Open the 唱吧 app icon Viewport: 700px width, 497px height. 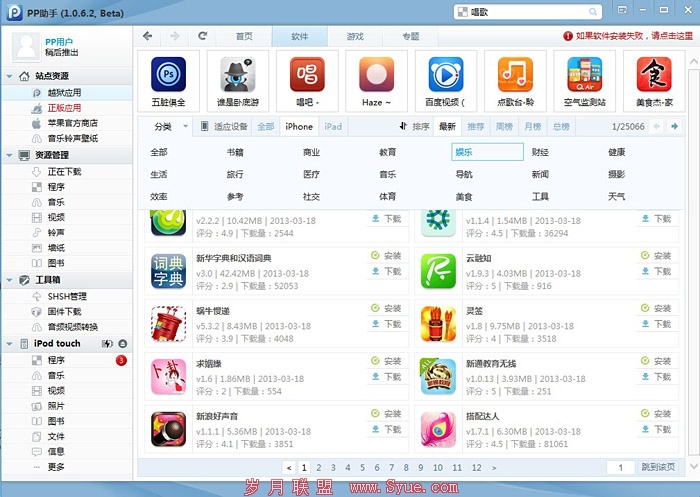click(307, 74)
